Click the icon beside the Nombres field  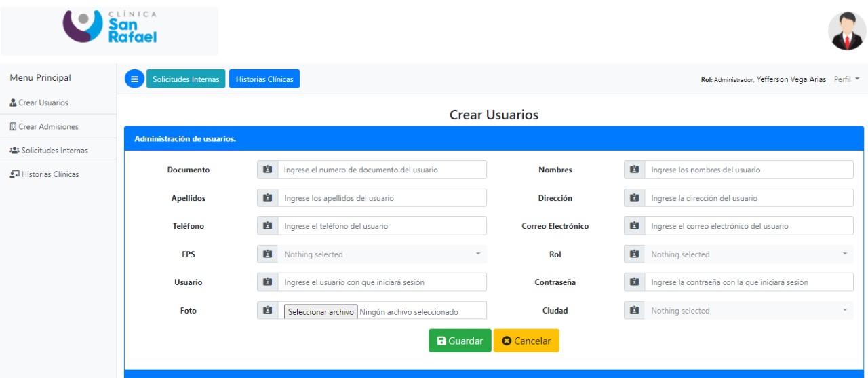pos(635,170)
